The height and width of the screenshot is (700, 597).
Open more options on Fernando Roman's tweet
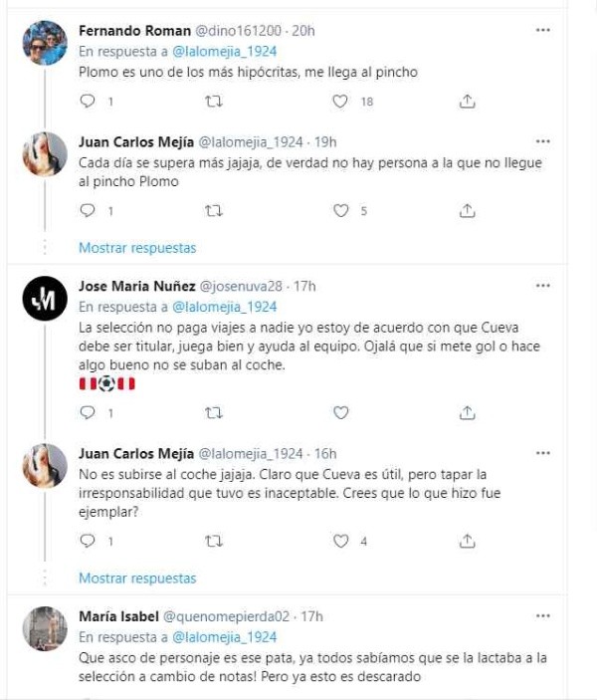[x=542, y=31]
